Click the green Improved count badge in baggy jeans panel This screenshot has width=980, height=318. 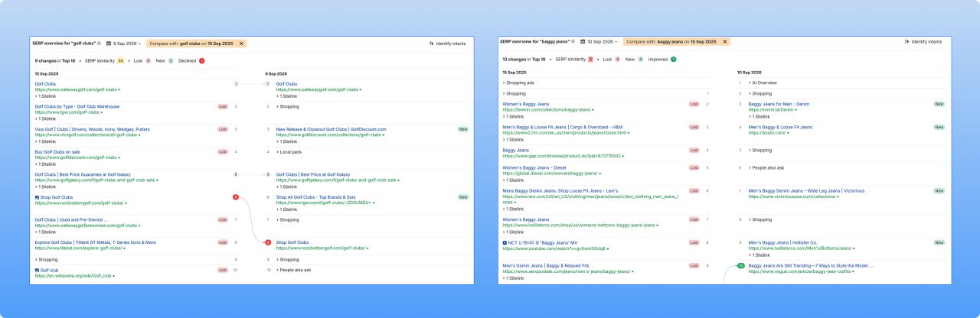(x=674, y=59)
